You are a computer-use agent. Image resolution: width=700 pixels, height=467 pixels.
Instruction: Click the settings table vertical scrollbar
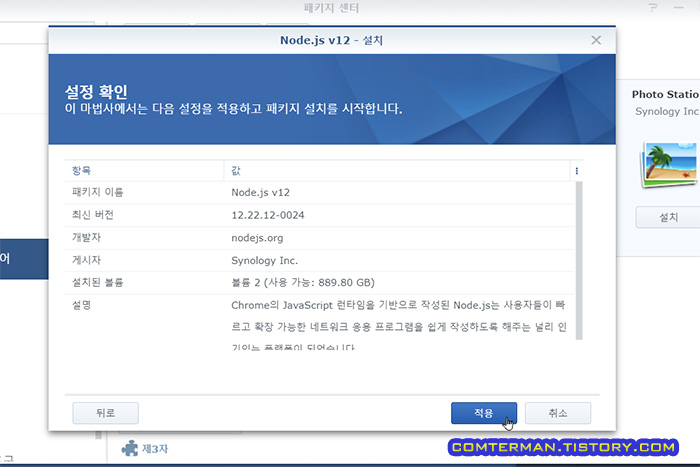[579, 261]
